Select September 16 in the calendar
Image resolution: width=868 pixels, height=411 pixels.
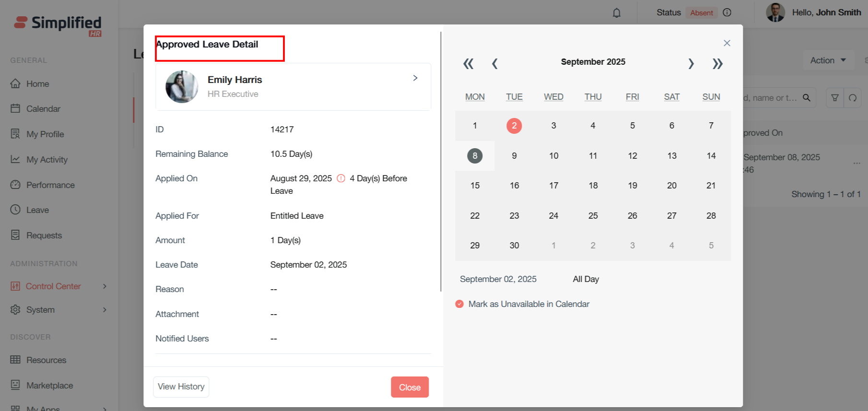click(x=514, y=186)
